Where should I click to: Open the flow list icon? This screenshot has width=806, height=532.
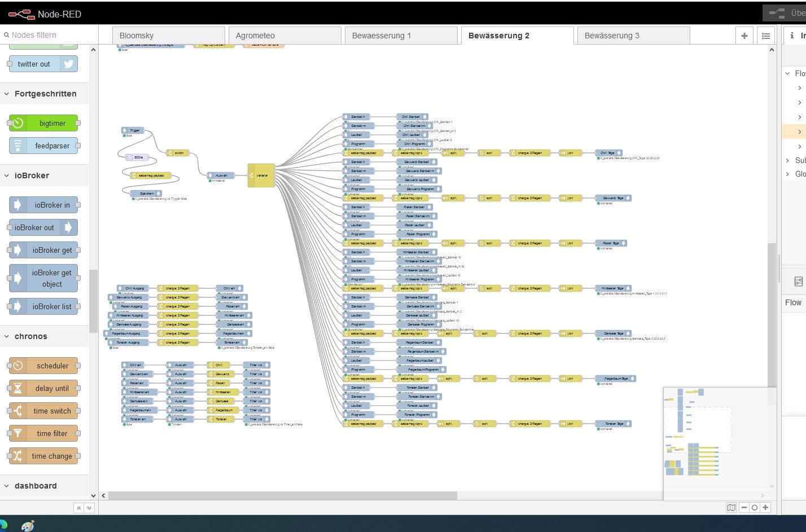tap(766, 36)
